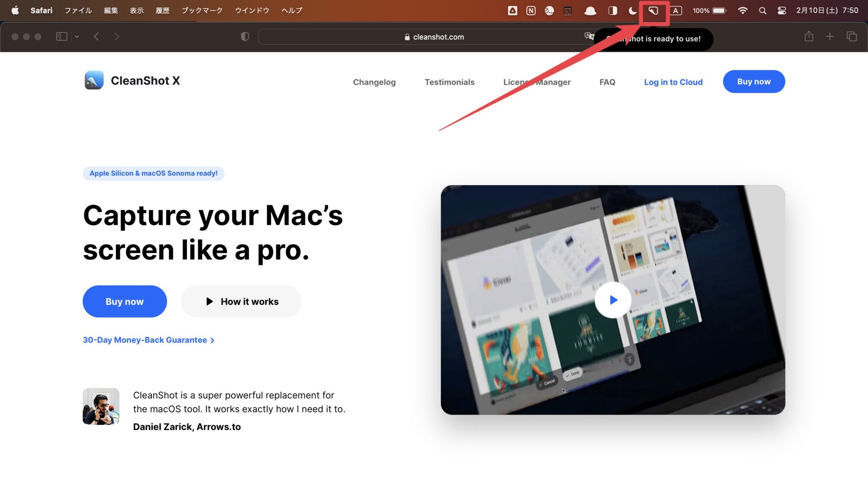868x488 pixels.
Task: Open Control Center toggles icon
Action: (782, 11)
